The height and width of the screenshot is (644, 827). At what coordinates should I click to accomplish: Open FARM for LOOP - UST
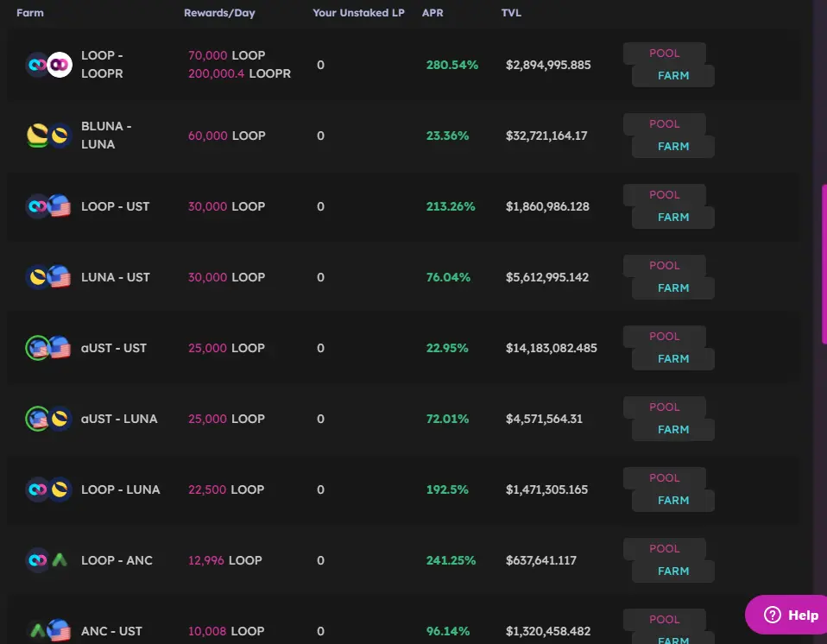[x=673, y=218]
